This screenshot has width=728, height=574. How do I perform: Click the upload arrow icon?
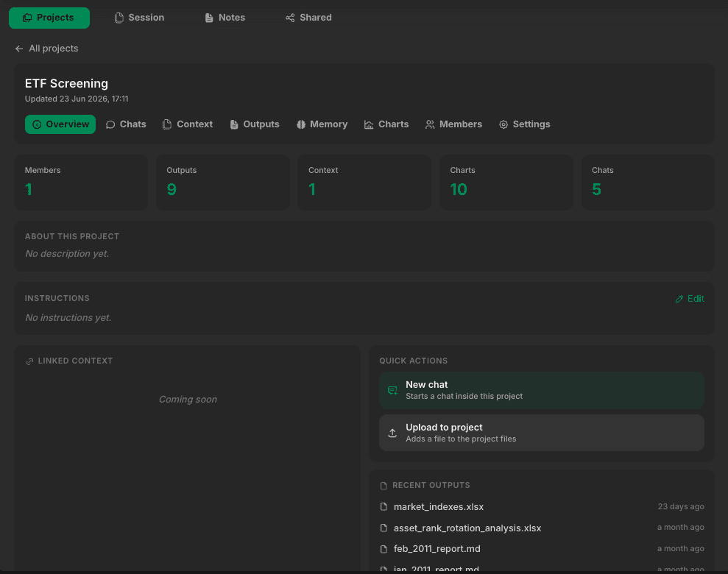pyautogui.click(x=392, y=433)
